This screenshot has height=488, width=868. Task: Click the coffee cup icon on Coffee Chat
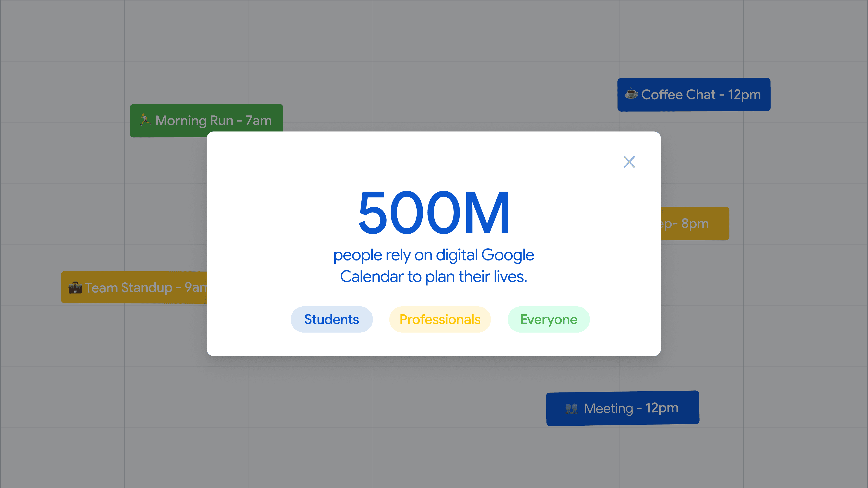click(631, 94)
